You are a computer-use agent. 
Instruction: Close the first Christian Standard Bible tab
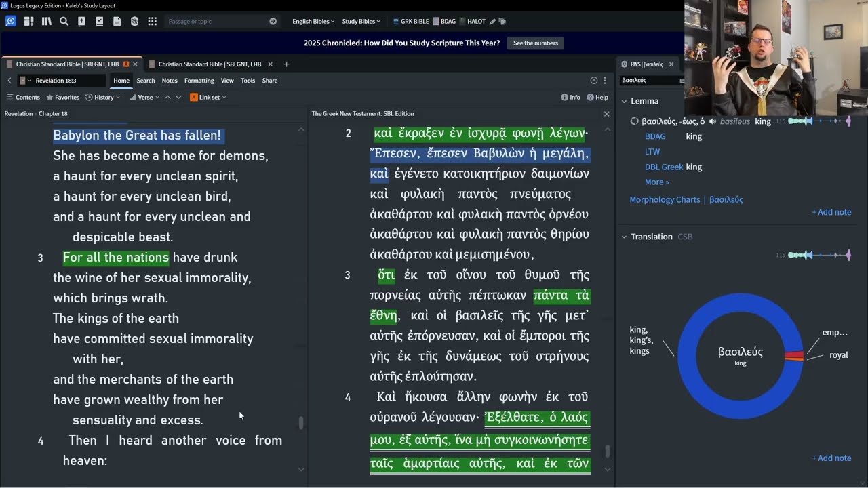pos(135,64)
